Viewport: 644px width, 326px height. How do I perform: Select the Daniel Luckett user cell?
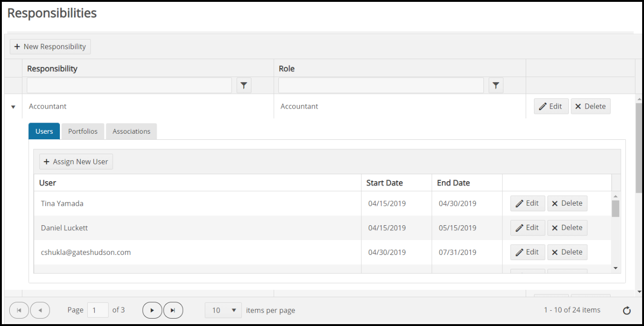(198, 228)
